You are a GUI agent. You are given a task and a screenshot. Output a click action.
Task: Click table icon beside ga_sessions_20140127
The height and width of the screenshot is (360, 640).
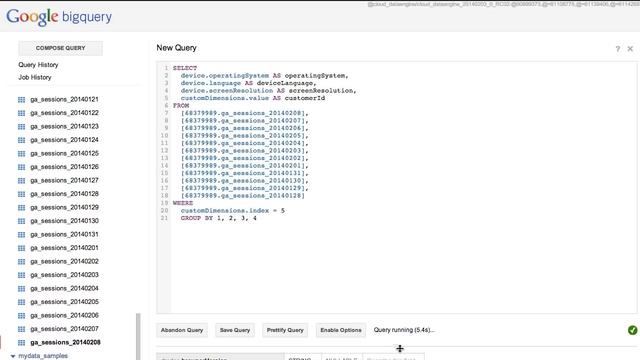pyautogui.click(x=22, y=180)
